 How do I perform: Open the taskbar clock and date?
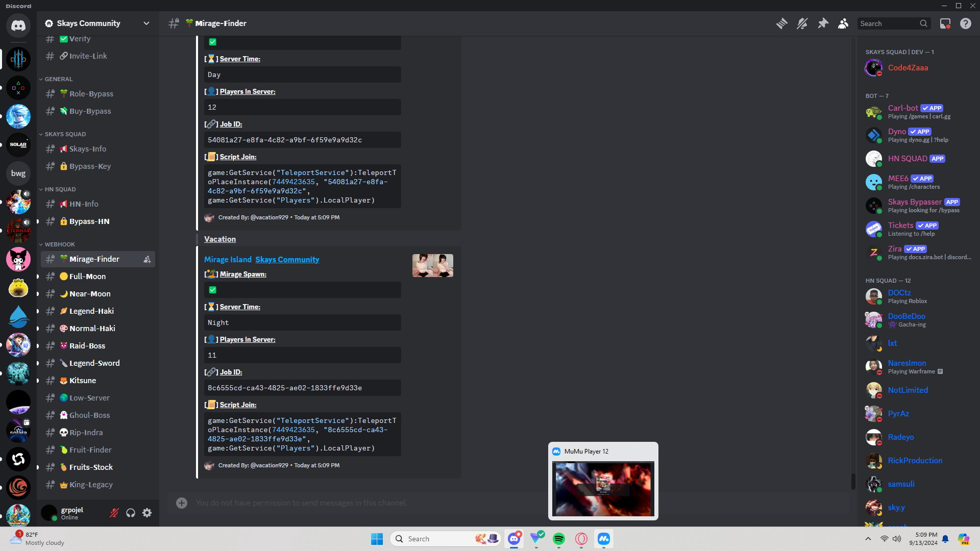point(923,539)
